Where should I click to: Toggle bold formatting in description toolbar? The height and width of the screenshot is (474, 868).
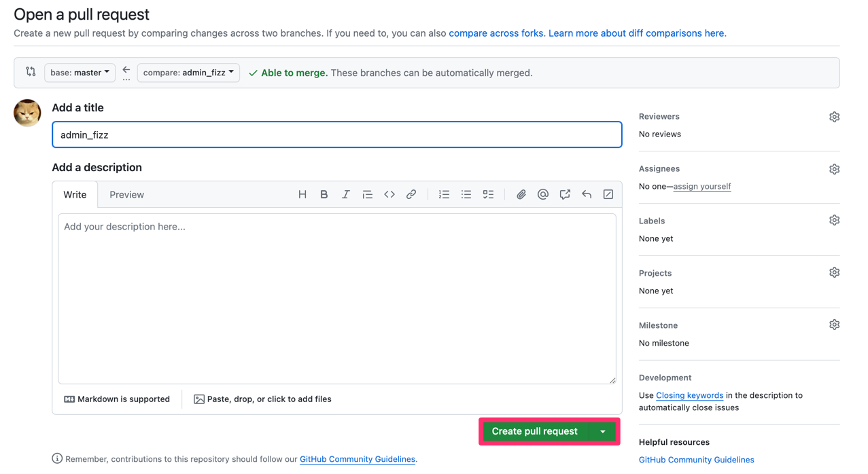324,194
